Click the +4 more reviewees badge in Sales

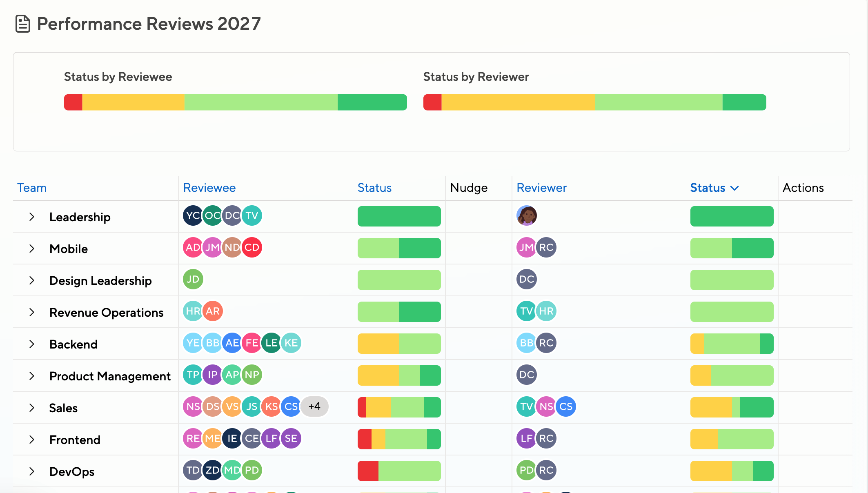(314, 406)
